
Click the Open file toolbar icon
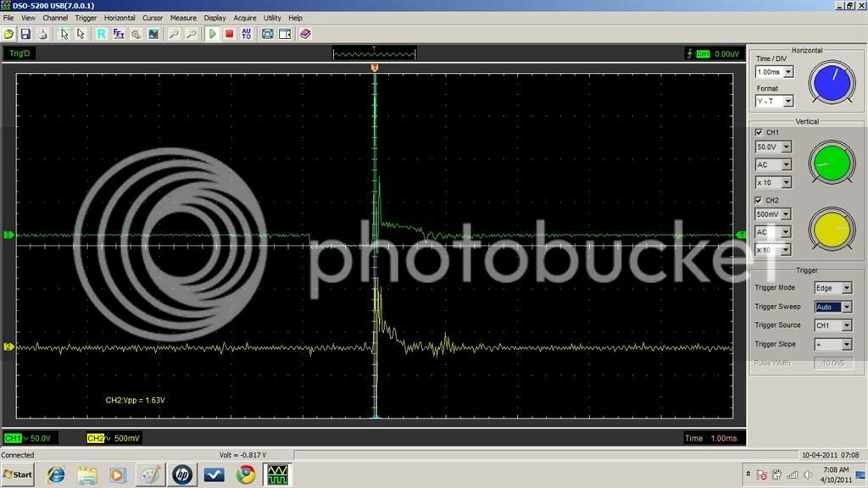tap(8, 34)
